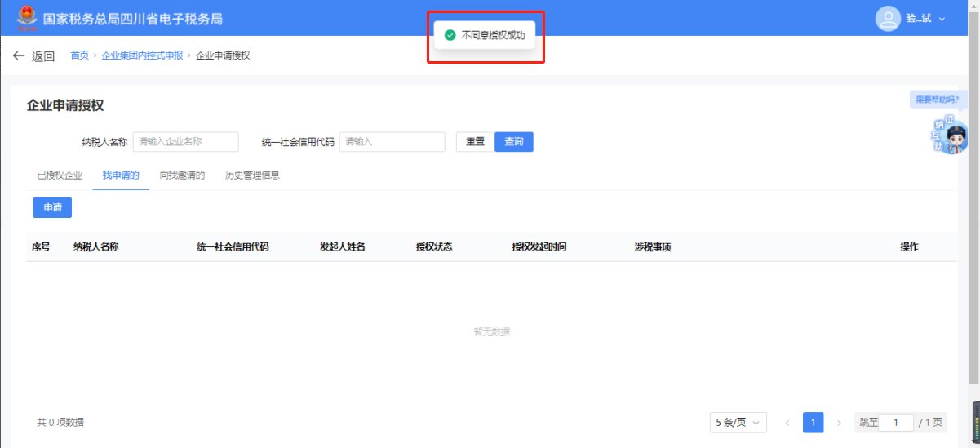Screen dimensions: 980x448
Task: Click the 返回 back arrow
Action: pos(19,55)
